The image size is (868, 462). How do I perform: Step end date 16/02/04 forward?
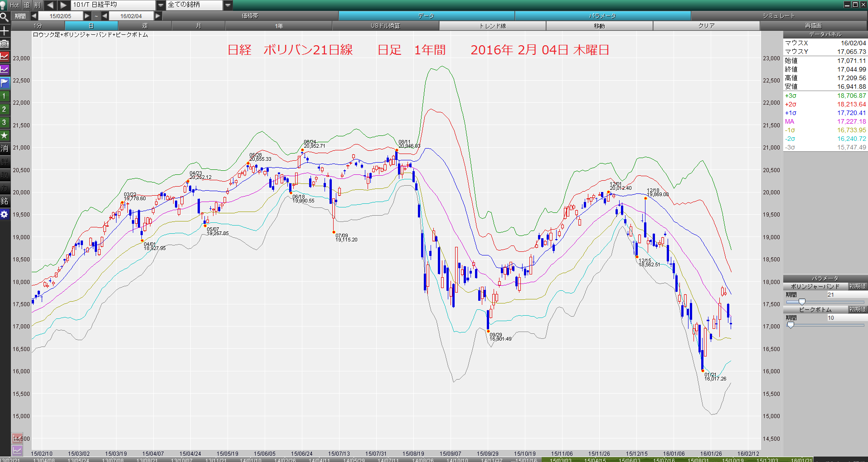[158, 16]
